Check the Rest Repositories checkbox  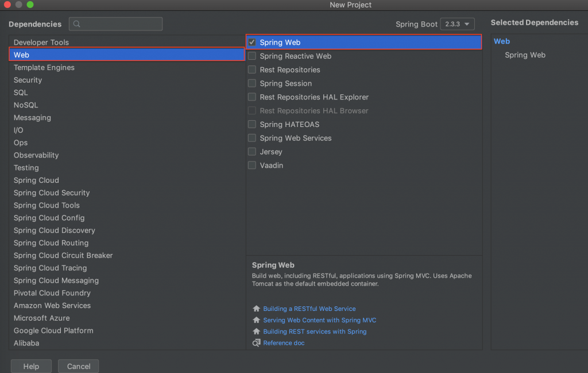(x=252, y=70)
